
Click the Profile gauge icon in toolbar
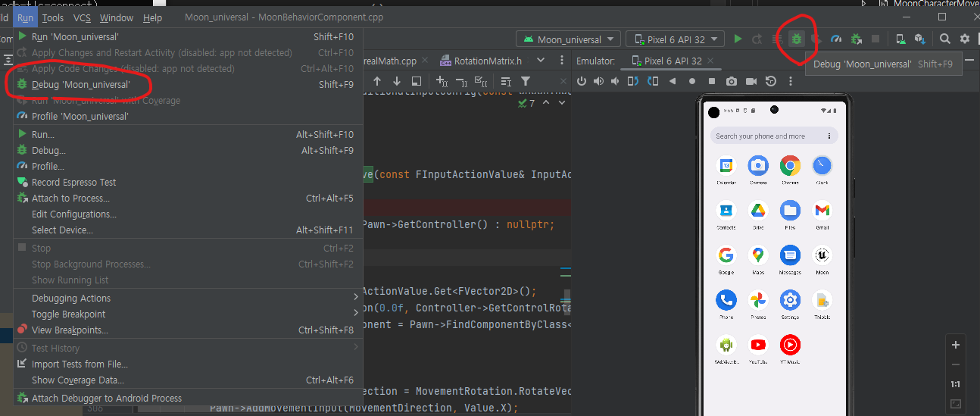click(836, 39)
